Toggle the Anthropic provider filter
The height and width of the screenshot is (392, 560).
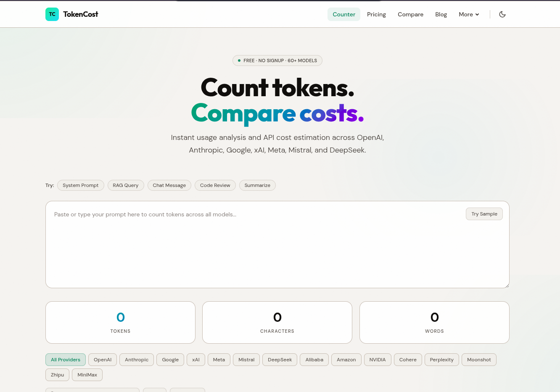(x=136, y=360)
